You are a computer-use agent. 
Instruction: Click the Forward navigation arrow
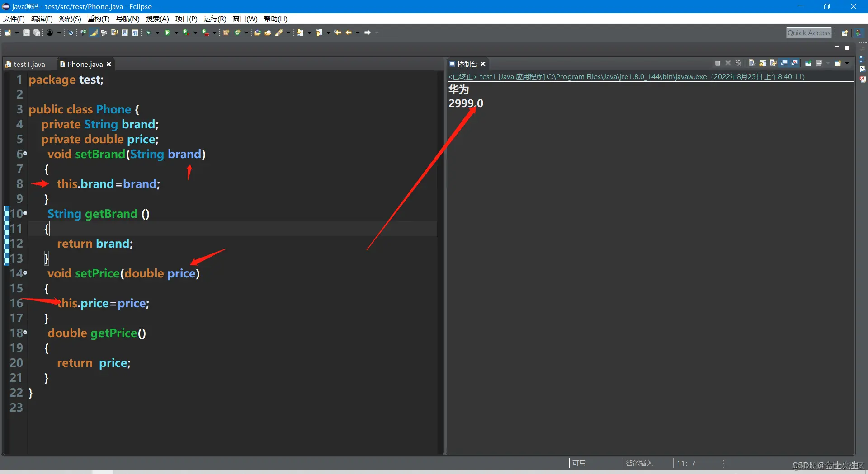pyautogui.click(x=368, y=33)
